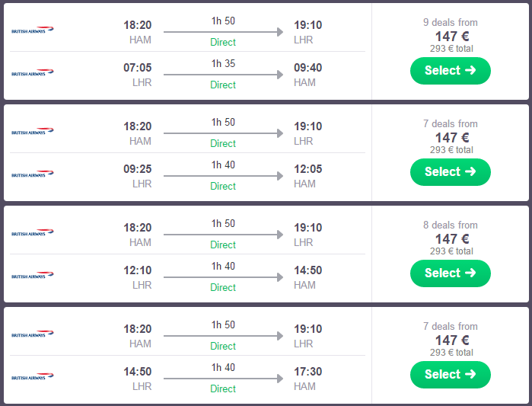Click British Airways logo beside 14:50 flight
This screenshot has width=532, height=406.
33,377
